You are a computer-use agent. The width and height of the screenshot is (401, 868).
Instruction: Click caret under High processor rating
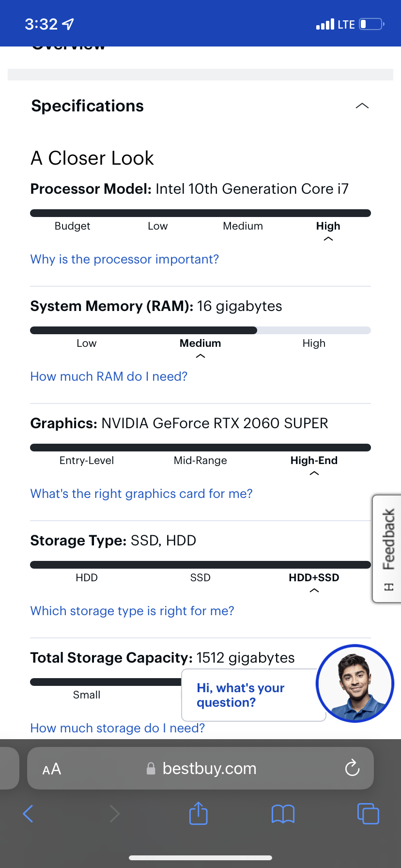tap(328, 239)
